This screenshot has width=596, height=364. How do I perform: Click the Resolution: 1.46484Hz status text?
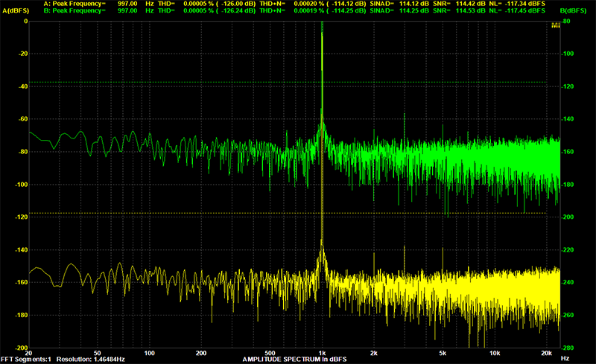point(90,359)
